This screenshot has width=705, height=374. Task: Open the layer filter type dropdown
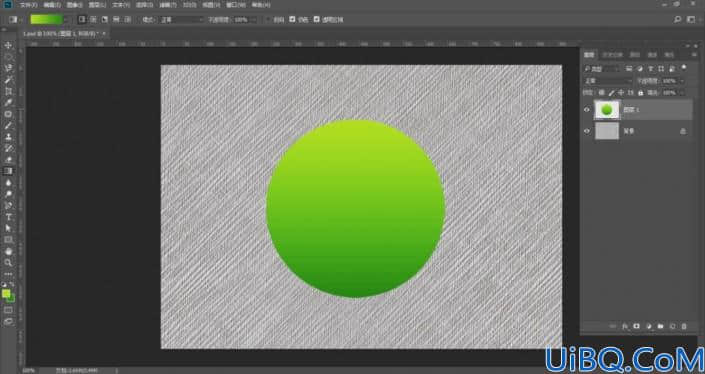tap(602, 69)
